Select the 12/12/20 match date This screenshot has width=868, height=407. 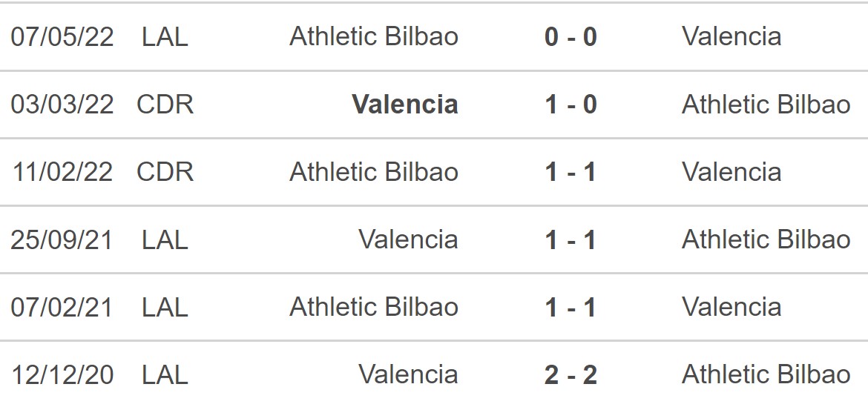(x=62, y=374)
